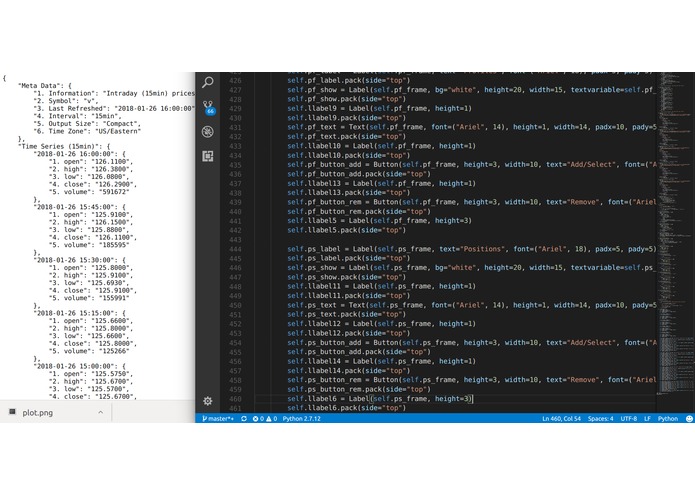The width and height of the screenshot is (695, 494).
Task: Click the self.llabel6 = Label code on line 460
Action: [380, 399]
